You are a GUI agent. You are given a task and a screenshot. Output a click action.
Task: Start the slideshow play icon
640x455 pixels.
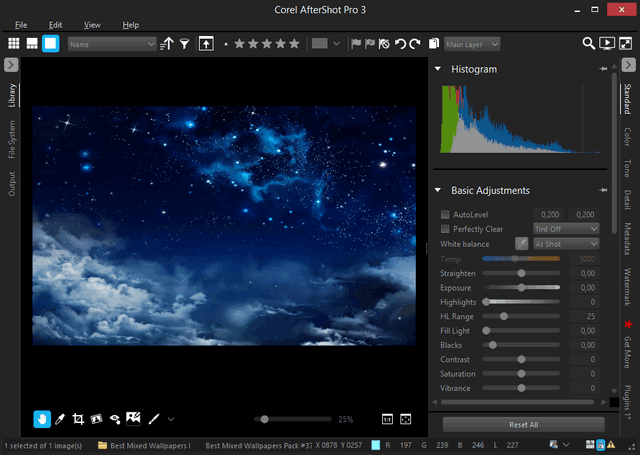[607, 44]
